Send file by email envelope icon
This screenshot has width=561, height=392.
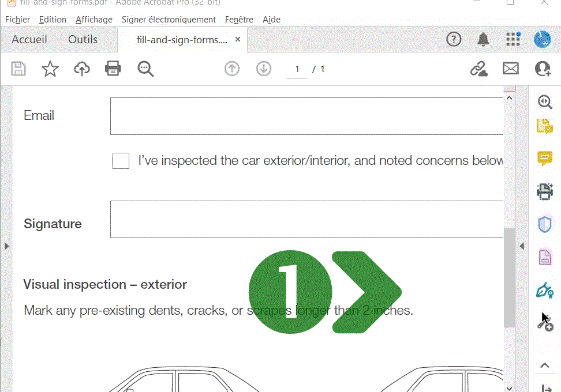pos(511,69)
